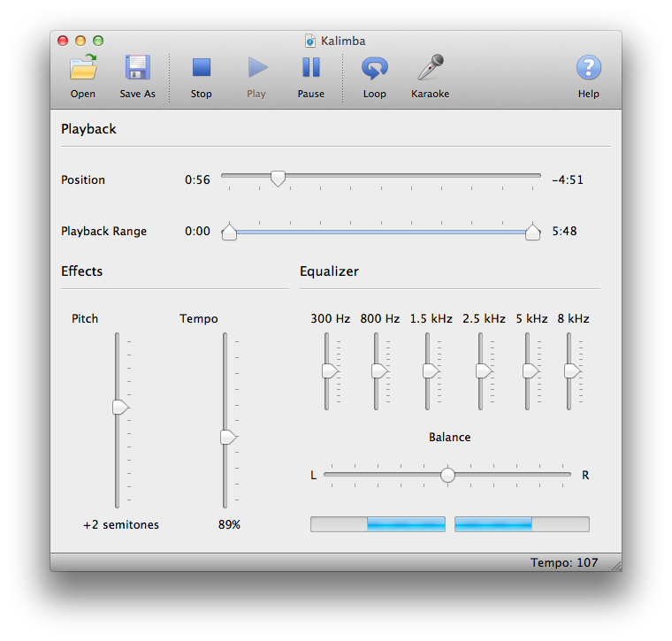Image resolution: width=672 pixels, height=641 pixels.
Task: Click the R balance label
Action: [585, 475]
